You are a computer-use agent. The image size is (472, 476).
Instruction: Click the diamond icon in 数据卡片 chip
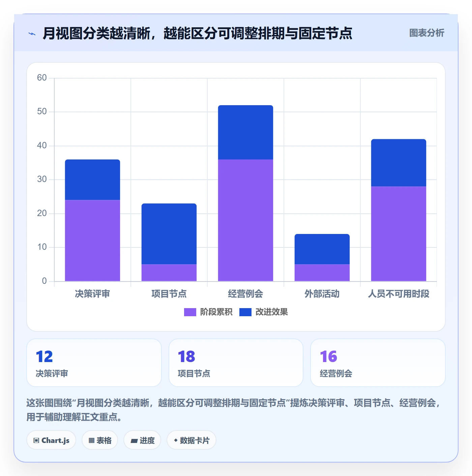click(176, 440)
